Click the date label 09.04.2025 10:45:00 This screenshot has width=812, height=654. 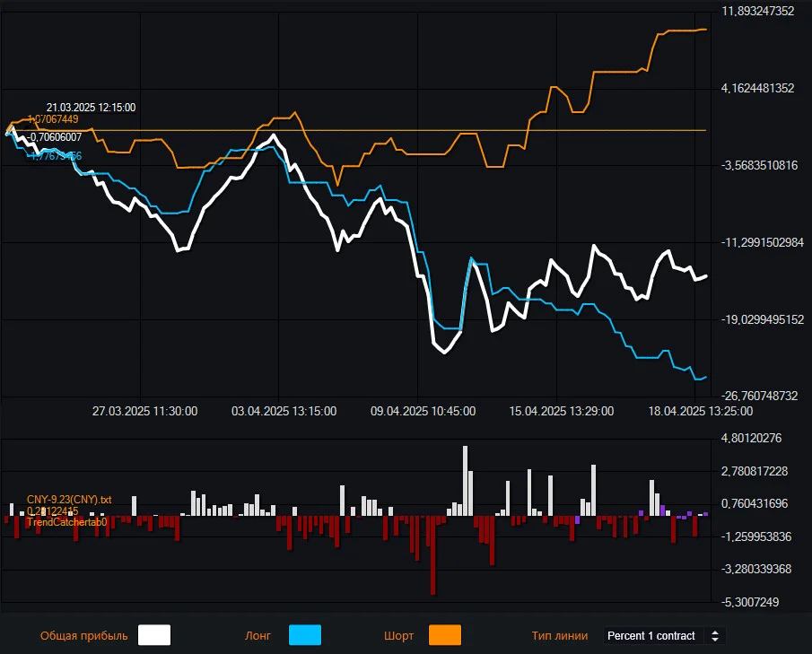pos(423,411)
